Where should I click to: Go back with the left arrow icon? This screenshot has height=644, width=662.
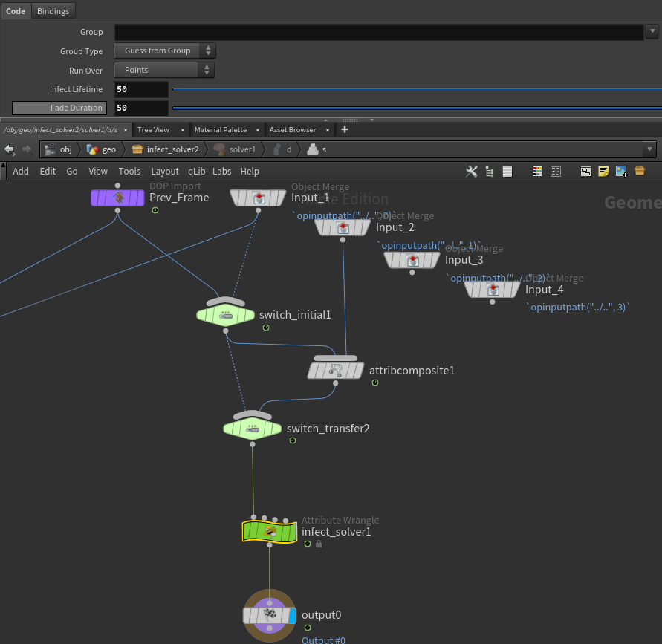[x=10, y=149]
